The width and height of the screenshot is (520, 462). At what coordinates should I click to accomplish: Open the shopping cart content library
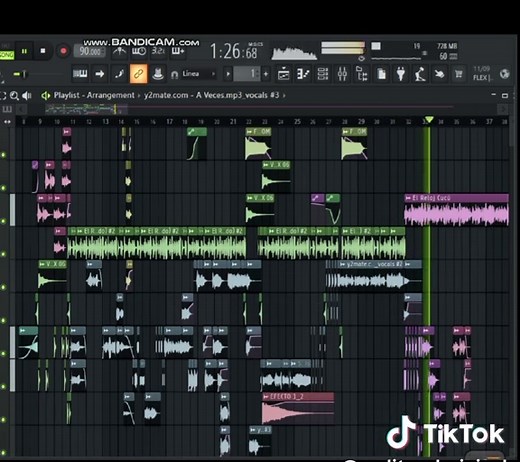(459, 74)
